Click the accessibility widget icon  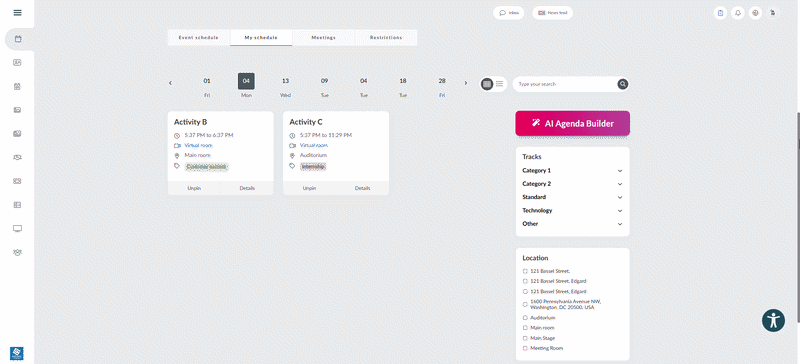point(773,321)
